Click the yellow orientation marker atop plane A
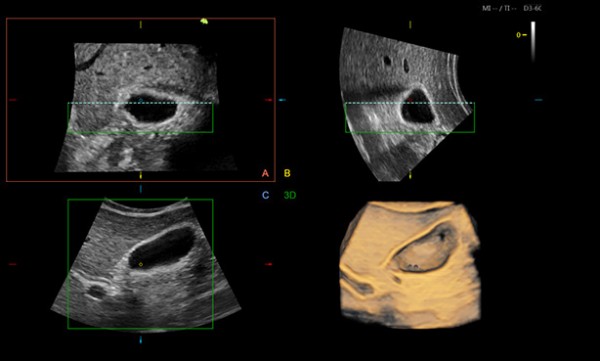The width and height of the screenshot is (600, 361). click(204, 21)
